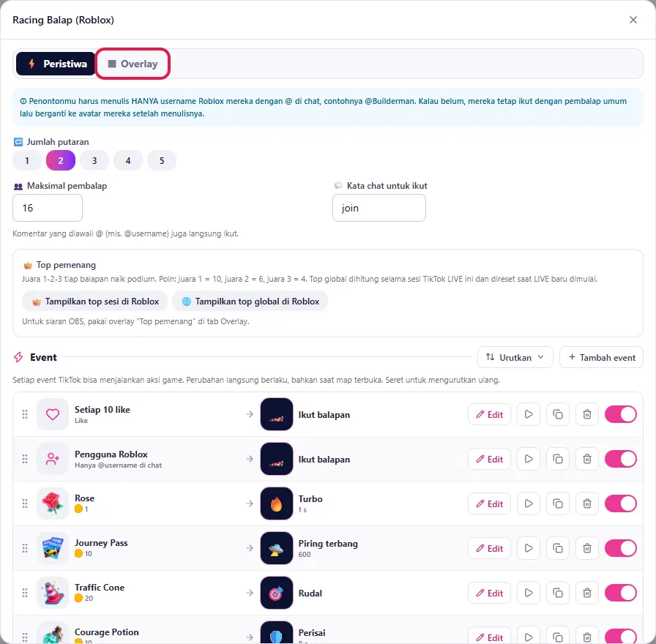The width and height of the screenshot is (656, 644).
Task: Grab the Setiap 10 like drag handle
Action: coord(25,414)
